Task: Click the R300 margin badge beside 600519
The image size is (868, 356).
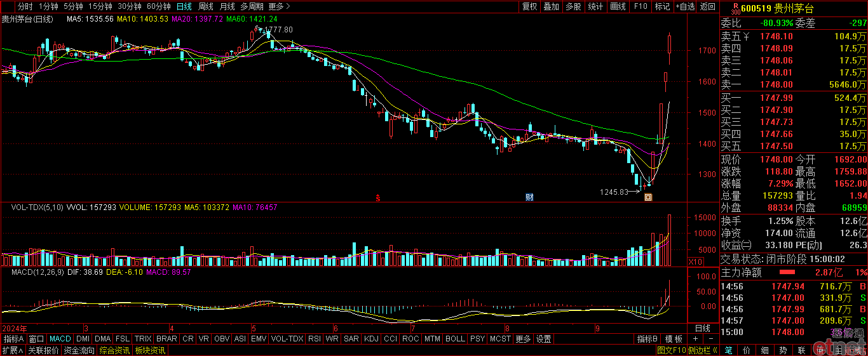Action: coord(735,9)
